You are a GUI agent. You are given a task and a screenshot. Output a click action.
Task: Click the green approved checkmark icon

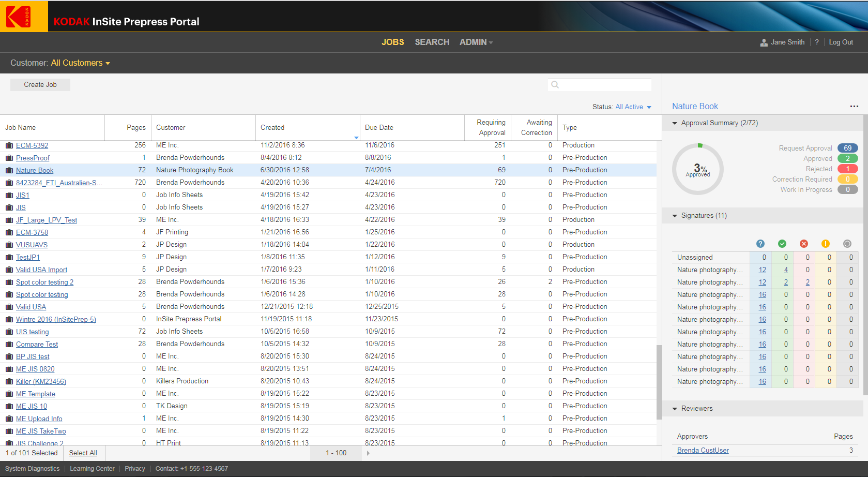click(782, 244)
